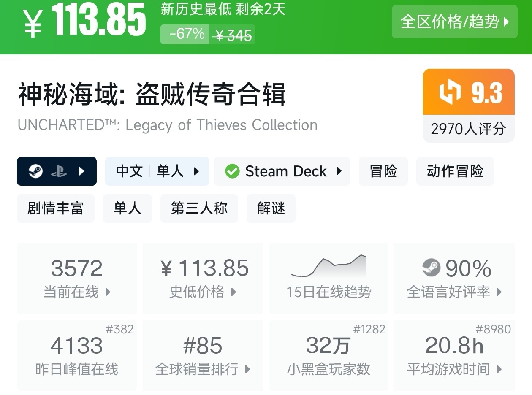
Task: Click the Steam icon beside 90% rating
Action: click(x=431, y=268)
